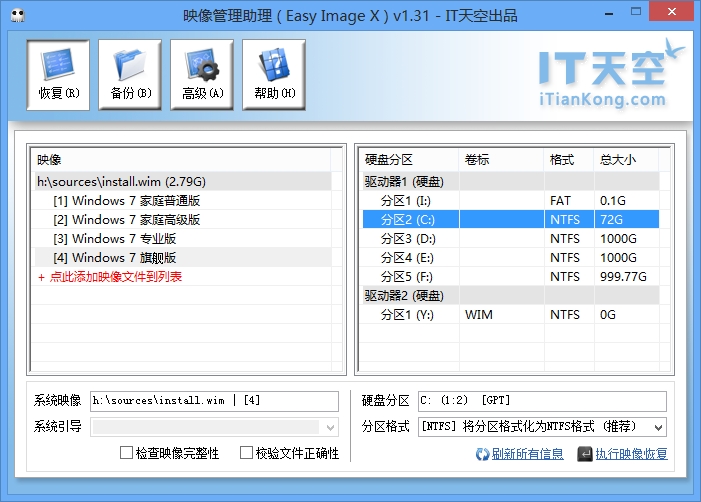Click the 999.77G size cell
This screenshot has height=502, width=701.
coord(627,277)
